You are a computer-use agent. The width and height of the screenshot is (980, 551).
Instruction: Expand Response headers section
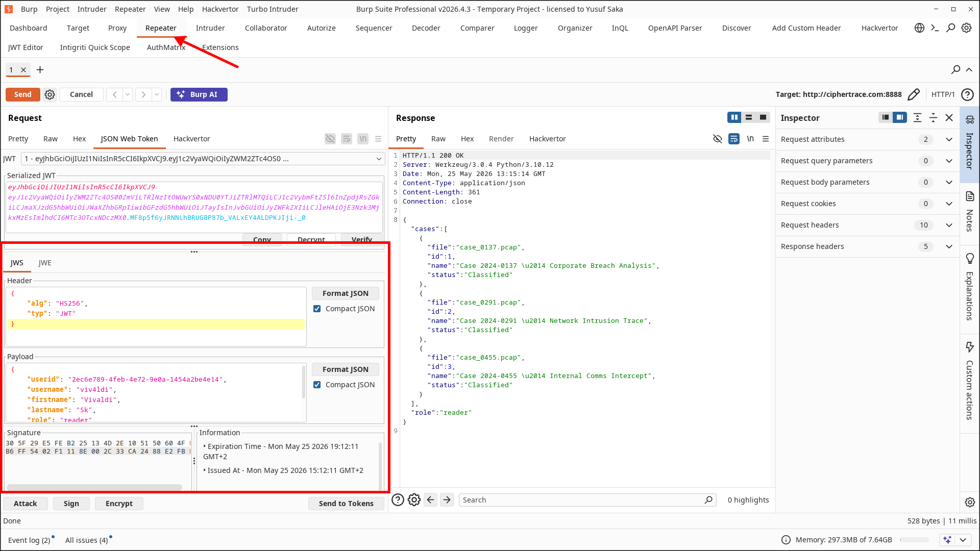click(x=949, y=246)
